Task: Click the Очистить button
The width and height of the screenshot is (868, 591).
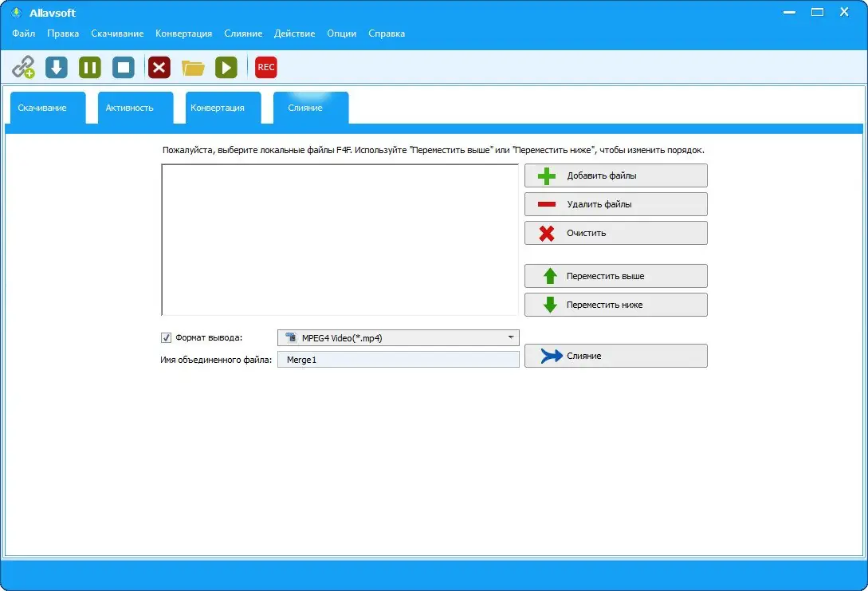Action: pos(615,233)
